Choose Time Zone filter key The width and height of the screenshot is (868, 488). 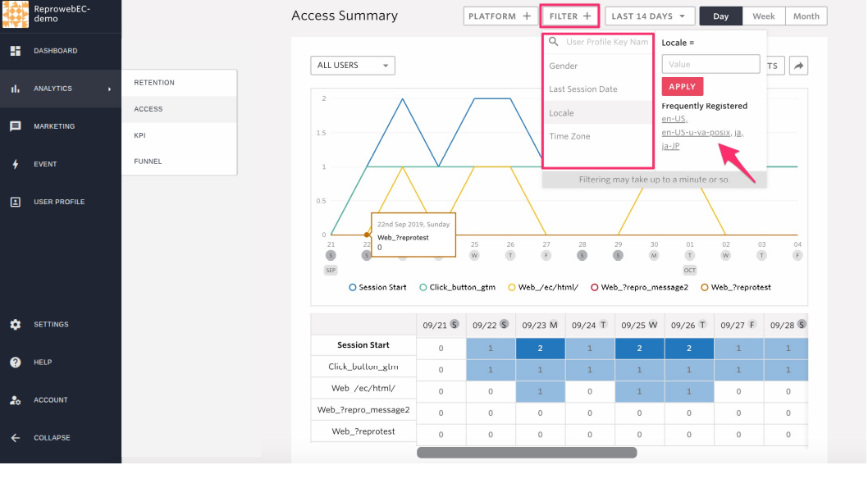click(x=598, y=136)
